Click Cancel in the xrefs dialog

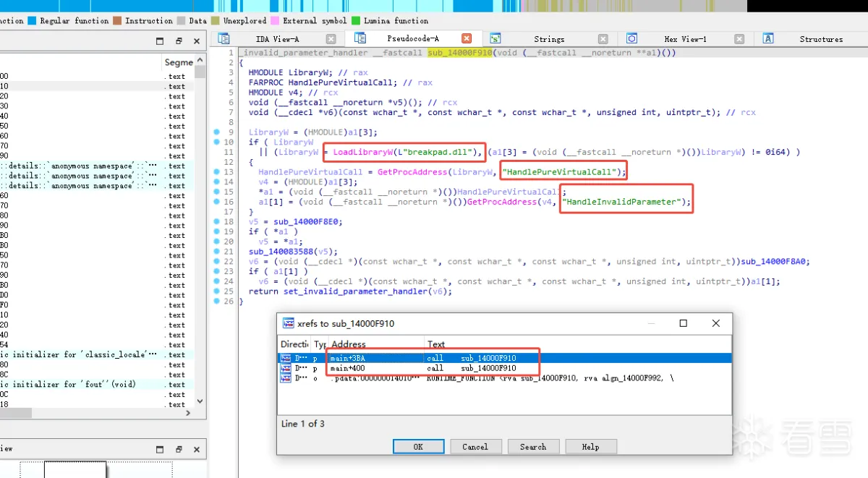pos(475,447)
